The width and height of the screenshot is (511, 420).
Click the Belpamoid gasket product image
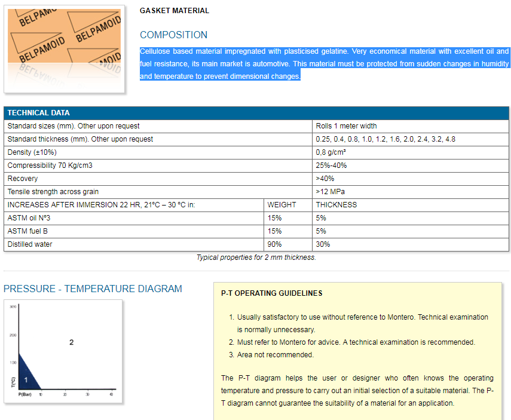click(65, 48)
